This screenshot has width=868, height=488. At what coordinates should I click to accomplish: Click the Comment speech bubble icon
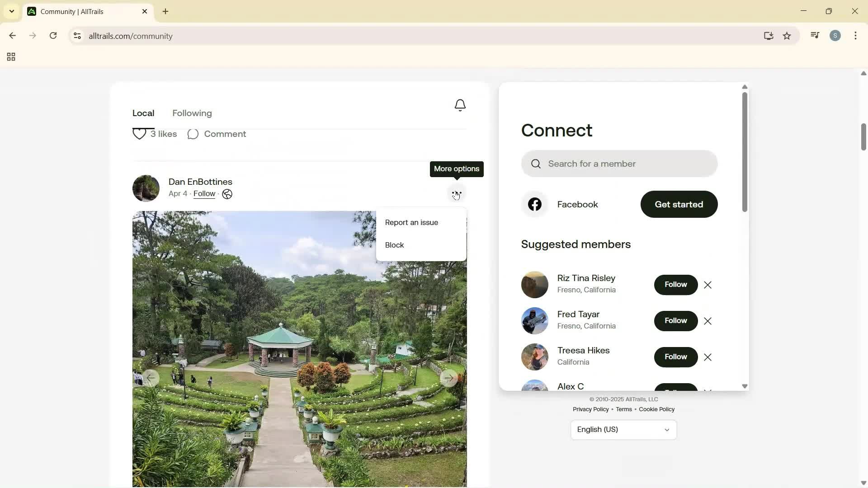pos(193,134)
